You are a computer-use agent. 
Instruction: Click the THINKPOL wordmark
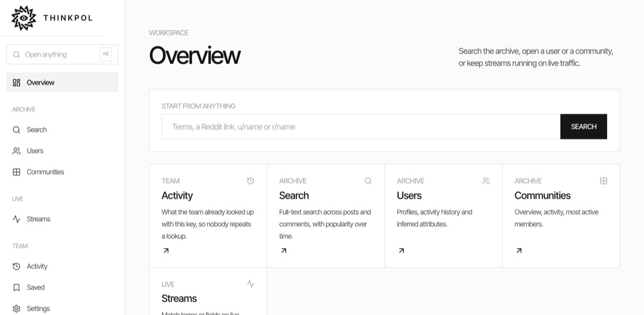(68, 18)
